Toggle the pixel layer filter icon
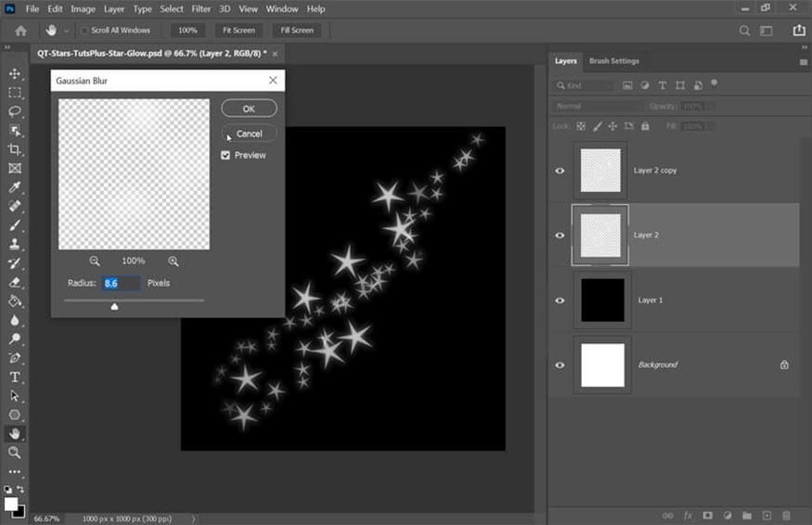Viewport: 812px width, 525px height. coord(627,85)
